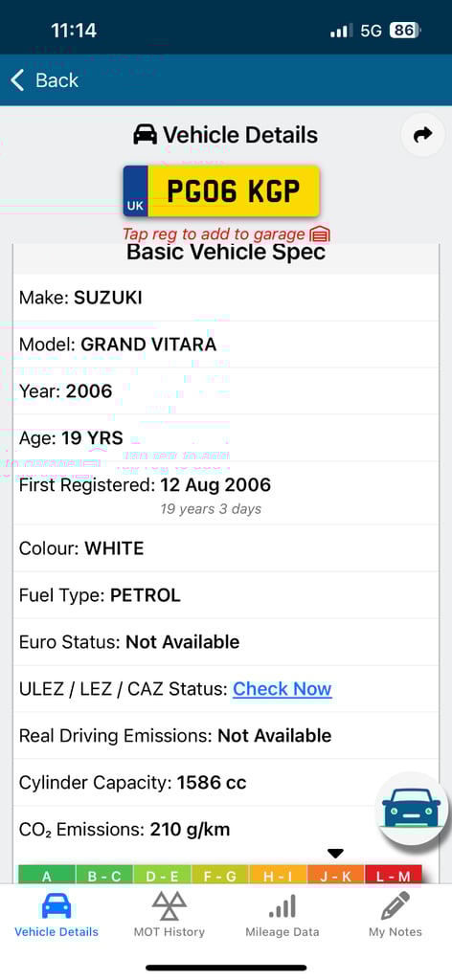Tap the share arrow icon
Screen dimensions: 452x980
tap(423, 134)
